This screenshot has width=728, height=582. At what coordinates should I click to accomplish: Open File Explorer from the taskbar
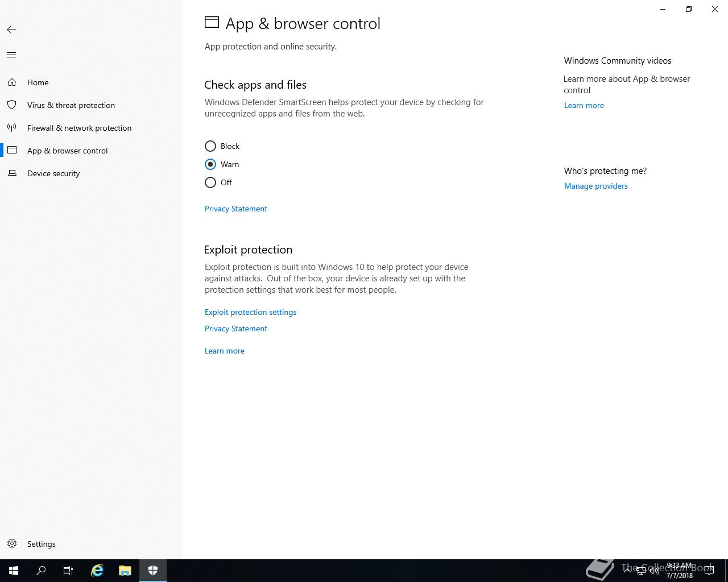(x=125, y=571)
